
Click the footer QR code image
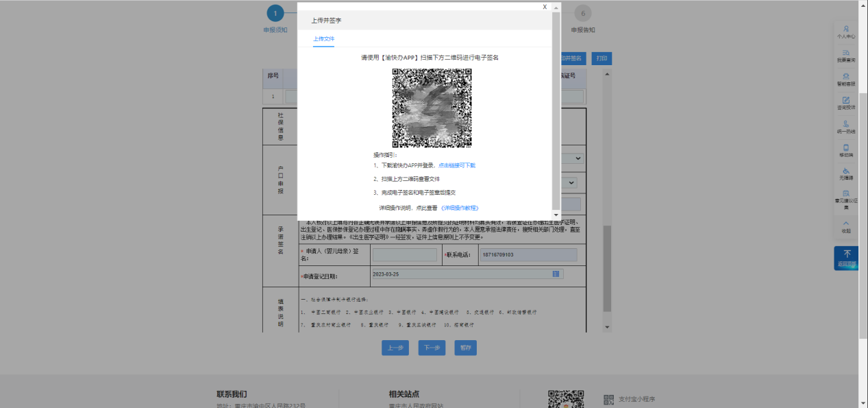(566, 399)
